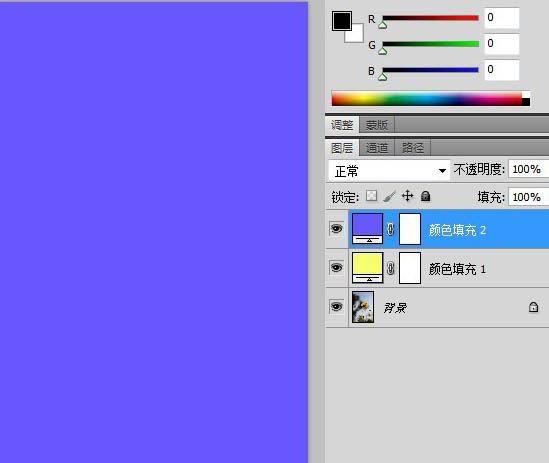The image size is (549, 463).
Task: Hide the 背景 layer
Action: [x=336, y=306]
